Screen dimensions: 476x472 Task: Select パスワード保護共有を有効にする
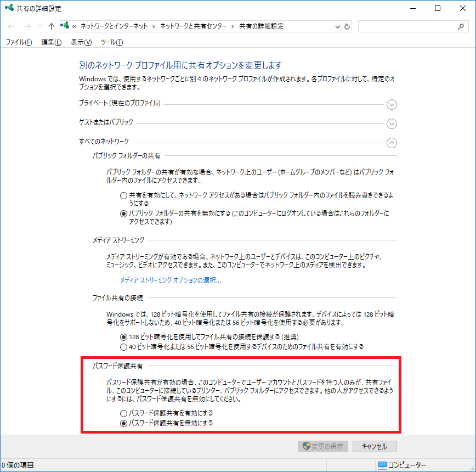[123, 413]
